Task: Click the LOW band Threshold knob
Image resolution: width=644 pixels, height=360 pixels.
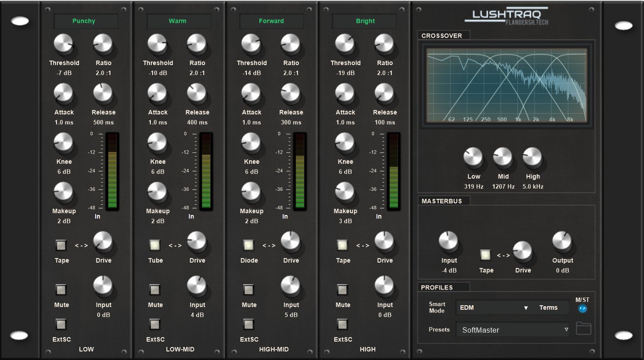Action: click(x=63, y=44)
